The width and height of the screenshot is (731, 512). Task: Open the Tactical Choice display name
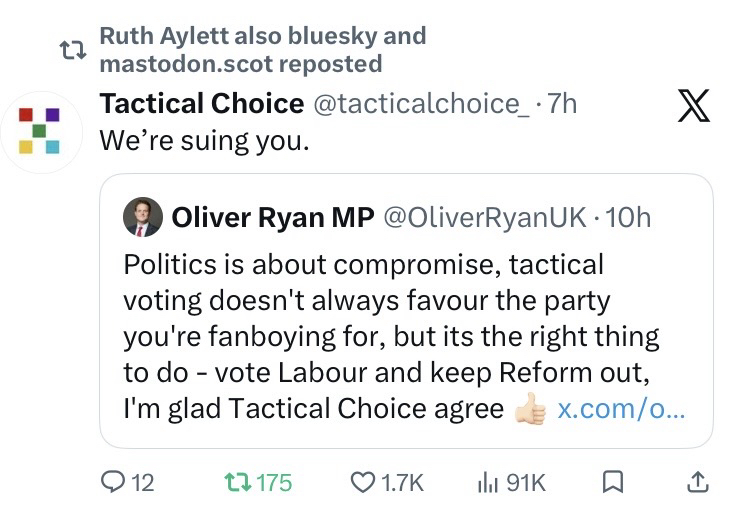tap(202, 103)
